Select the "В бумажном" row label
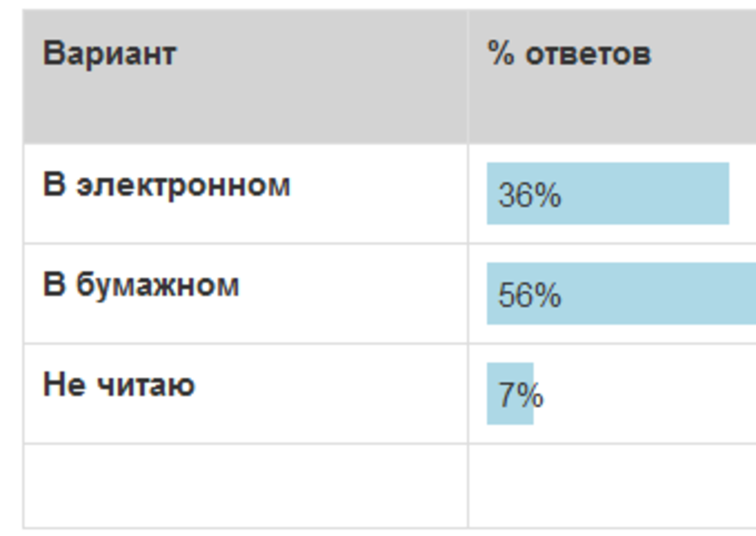 [141, 285]
